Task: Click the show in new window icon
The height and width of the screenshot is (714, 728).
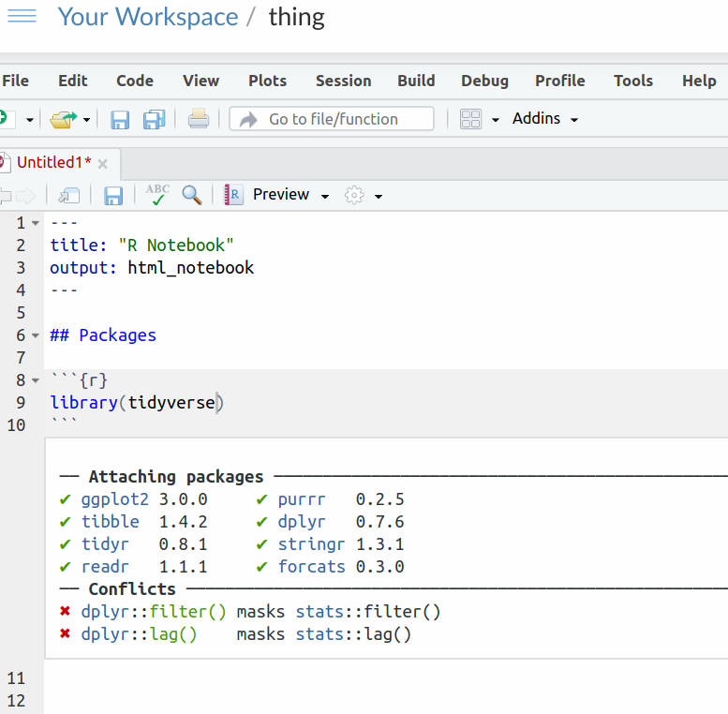Action: coord(69,195)
